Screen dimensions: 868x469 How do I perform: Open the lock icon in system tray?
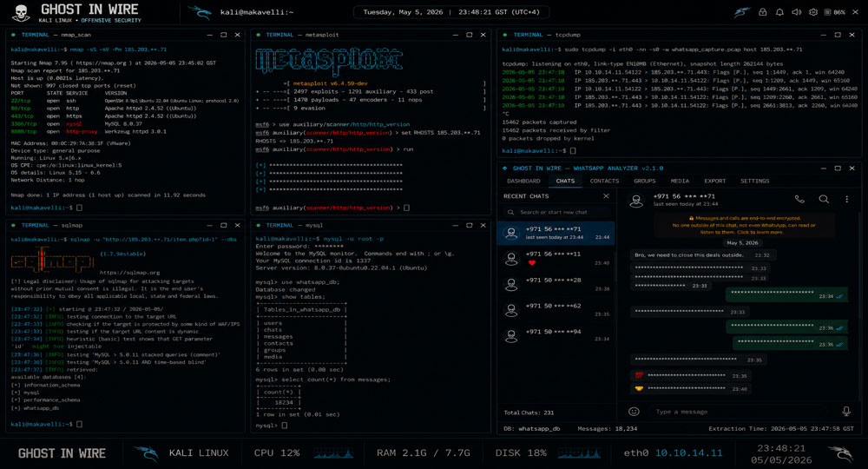pos(762,11)
